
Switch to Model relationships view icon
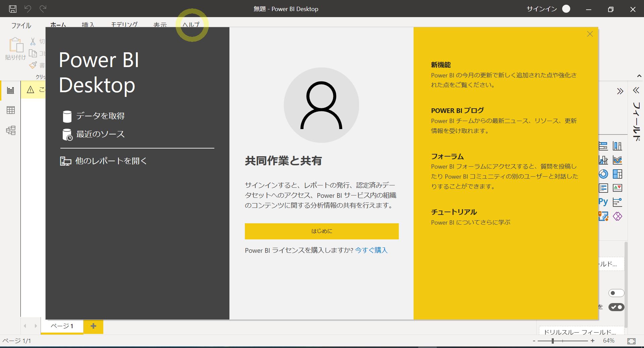[11, 130]
